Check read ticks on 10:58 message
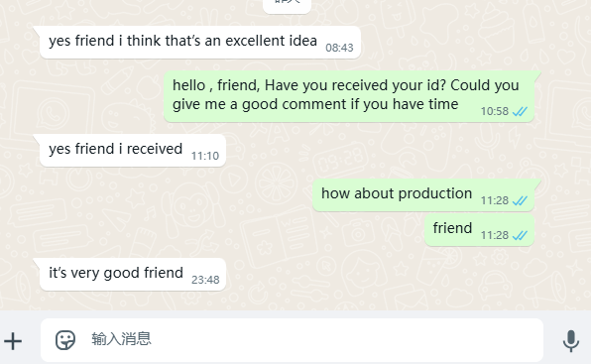Viewport: 591px width, 364px height. pos(521,111)
